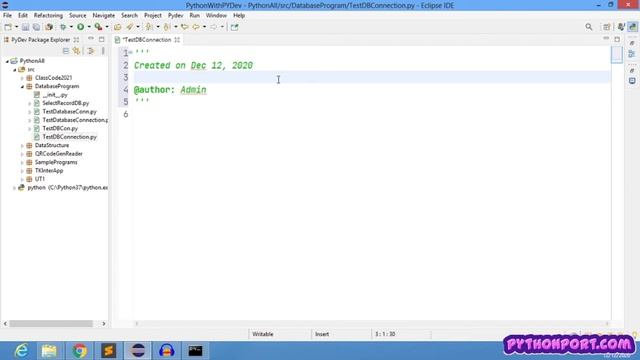Open the External Tools dropdown arrow

107,27
